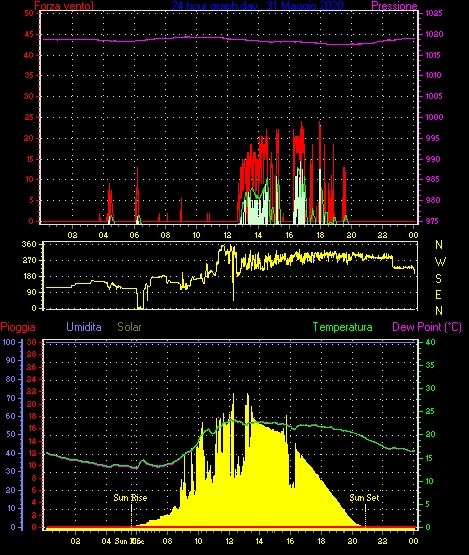
Task: Click the Forza vento axis title
Action: [64, 6]
